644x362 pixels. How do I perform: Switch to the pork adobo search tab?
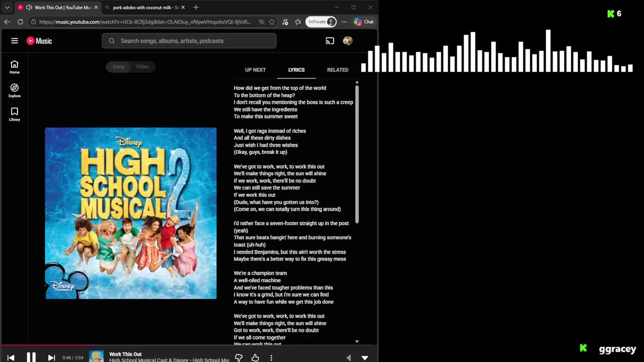(x=145, y=8)
